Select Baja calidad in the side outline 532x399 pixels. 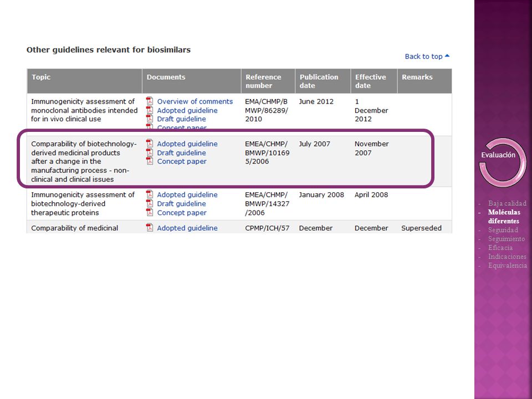(507, 203)
